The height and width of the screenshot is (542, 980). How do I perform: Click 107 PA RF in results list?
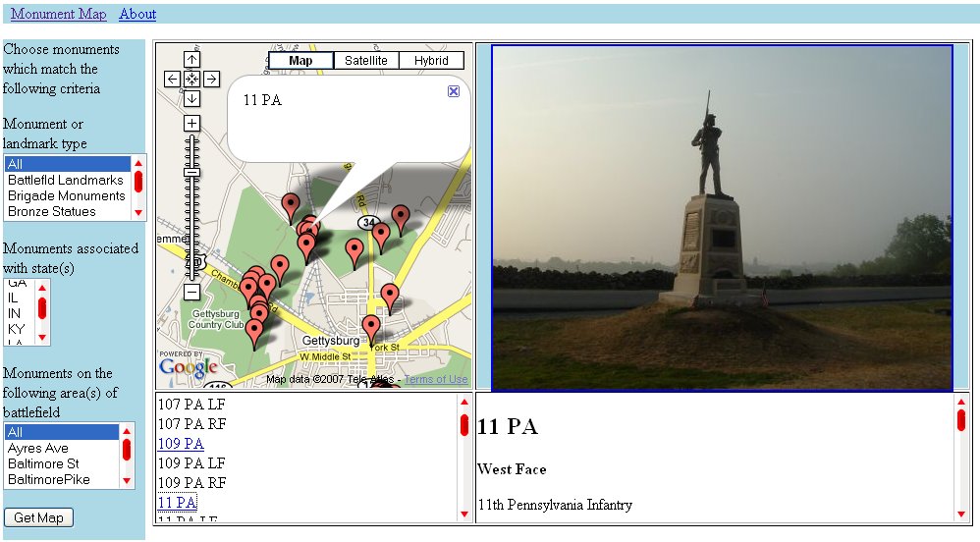(x=191, y=424)
